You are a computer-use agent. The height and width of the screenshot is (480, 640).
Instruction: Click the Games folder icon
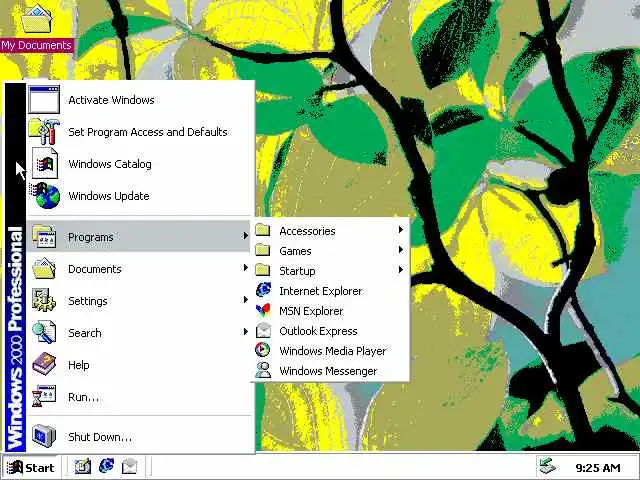pos(263,250)
